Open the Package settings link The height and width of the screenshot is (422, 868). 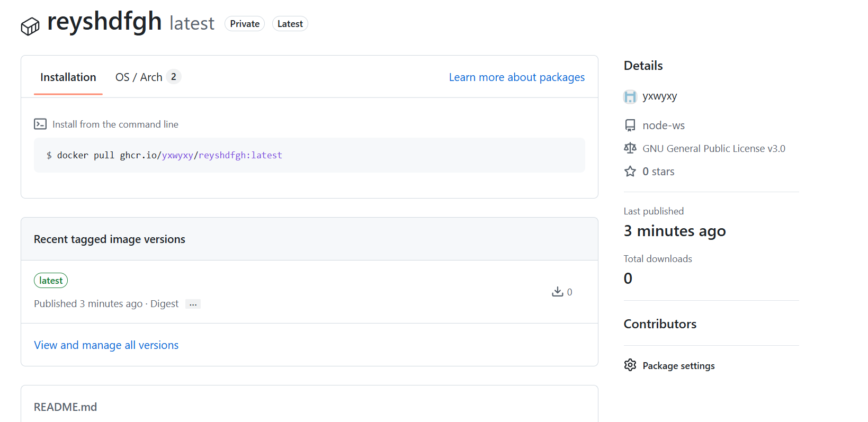click(678, 366)
